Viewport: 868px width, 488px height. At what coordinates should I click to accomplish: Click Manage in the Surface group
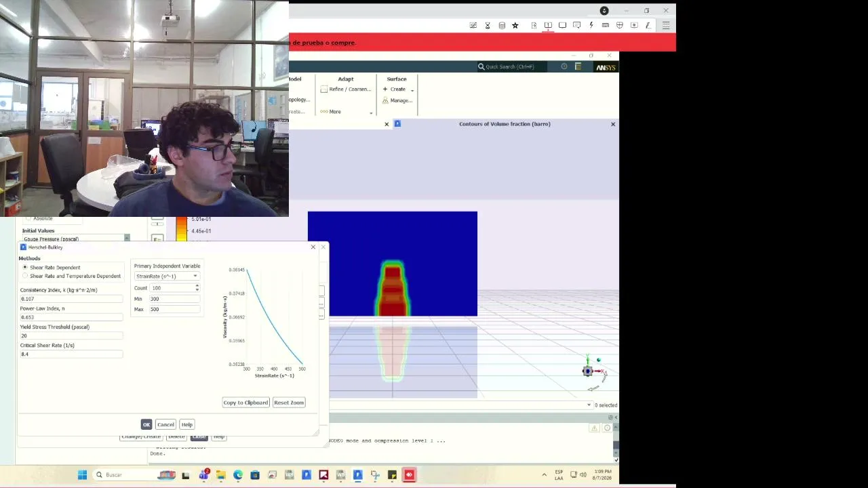[397, 101]
